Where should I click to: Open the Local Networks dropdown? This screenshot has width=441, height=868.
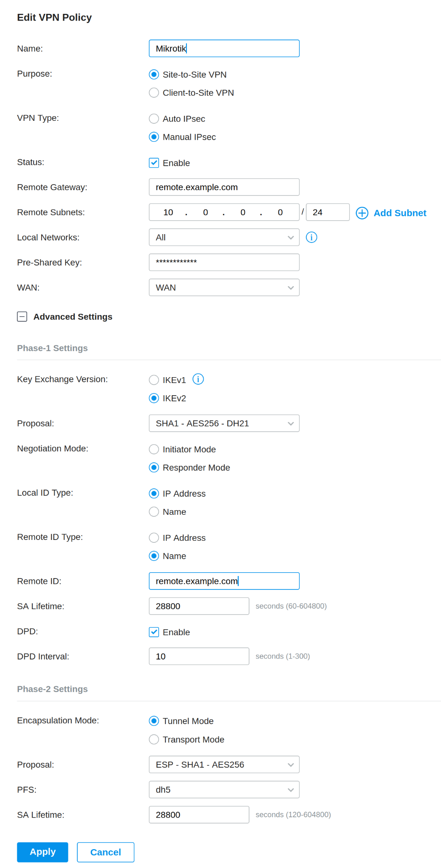tap(224, 237)
